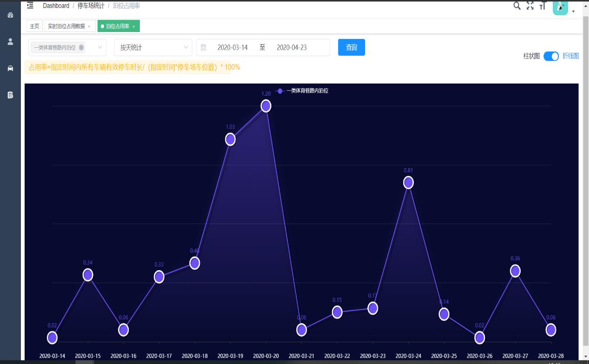Click the font size icon
Viewport: 589px width, 364px height.
[543, 6]
